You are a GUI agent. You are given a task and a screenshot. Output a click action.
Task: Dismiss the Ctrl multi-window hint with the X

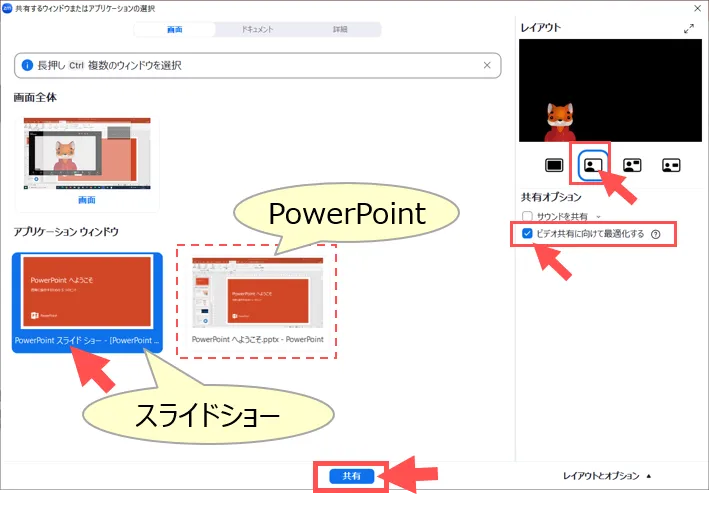[x=487, y=65]
